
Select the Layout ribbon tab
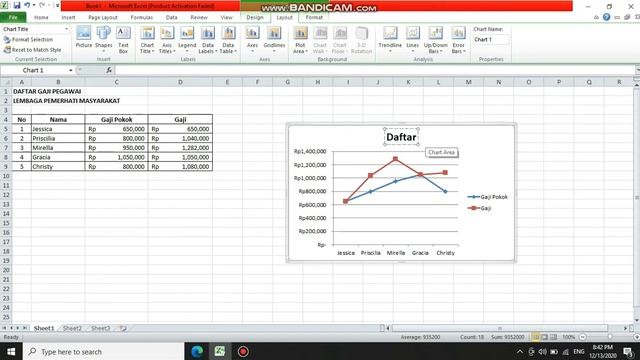(284, 18)
